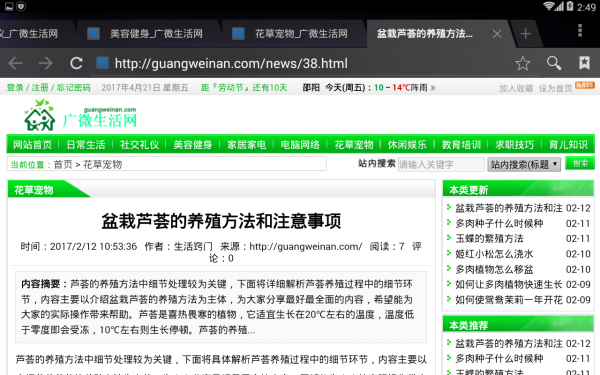Screen dimensions: 600x375
Task: Open the 如何使鸳鸯茉莉一年开花 article
Action: [509, 300]
